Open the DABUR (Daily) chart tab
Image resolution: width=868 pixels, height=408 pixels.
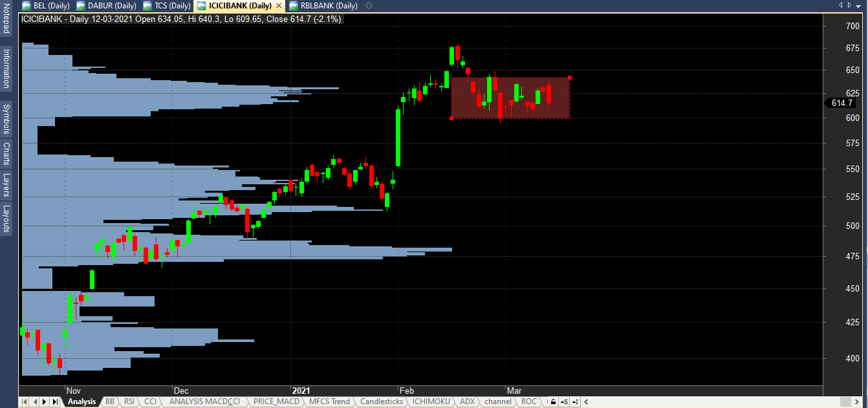pyautogui.click(x=107, y=6)
